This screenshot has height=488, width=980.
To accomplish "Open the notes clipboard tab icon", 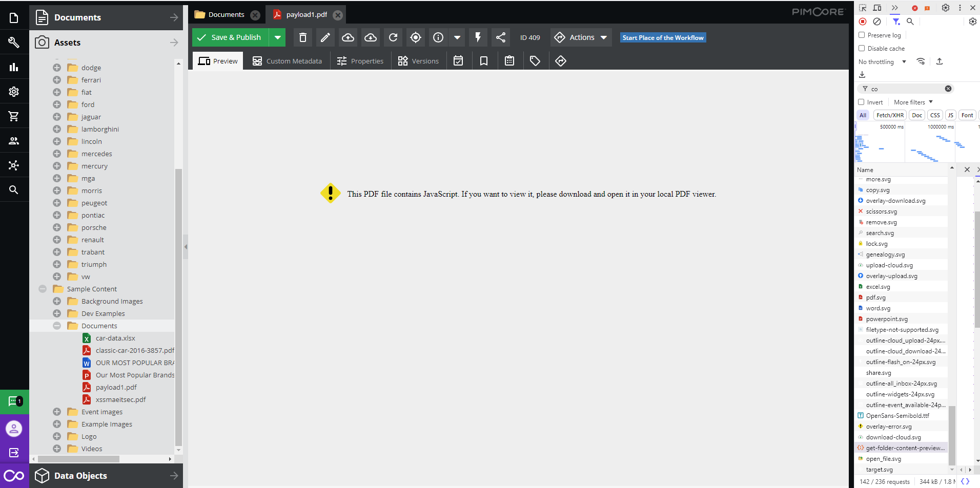I will (509, 61).
